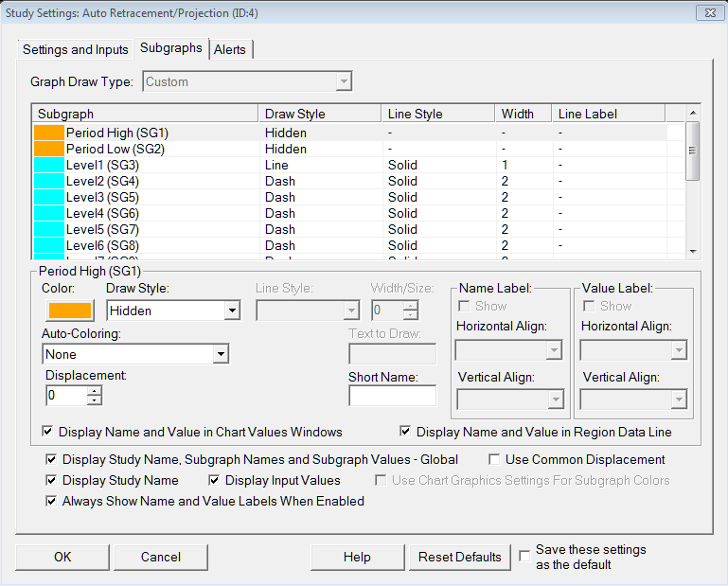Toggle Display Name and Value in Chart Values Windows
Viewport: 728px width, 586px height.
(x=49, y=432)
